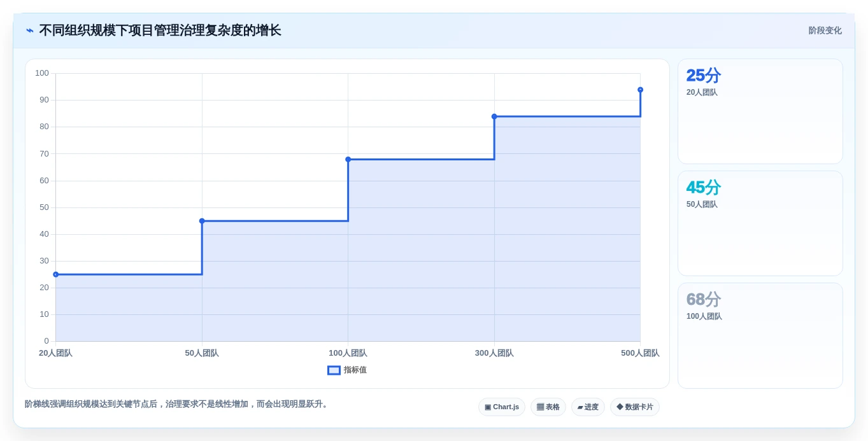Click the footnote text starting 阶梯线强调
This screenshot has width=868, height=441.
tap(178, 404)
